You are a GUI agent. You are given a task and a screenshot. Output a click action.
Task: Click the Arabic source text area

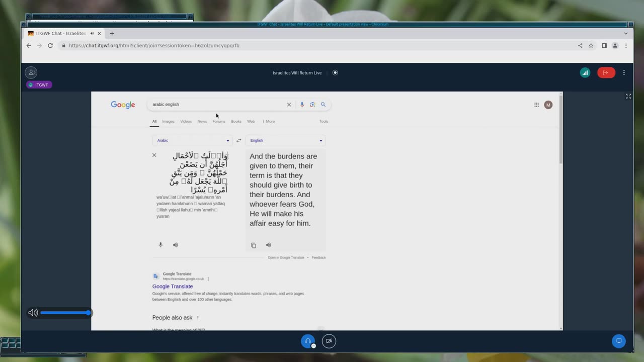tap(199, 172)
